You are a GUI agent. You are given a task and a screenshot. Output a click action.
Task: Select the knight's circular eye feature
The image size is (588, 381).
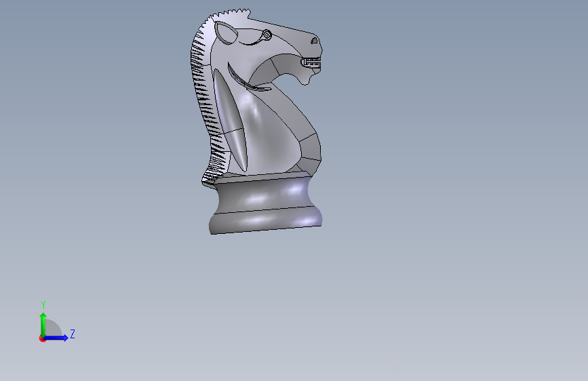[x=267, y=35]
